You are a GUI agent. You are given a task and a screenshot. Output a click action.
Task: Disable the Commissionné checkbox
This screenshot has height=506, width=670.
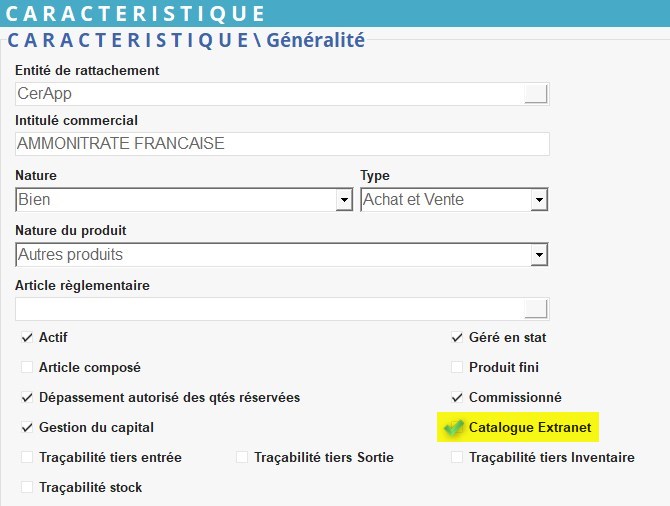coord(457,398)
